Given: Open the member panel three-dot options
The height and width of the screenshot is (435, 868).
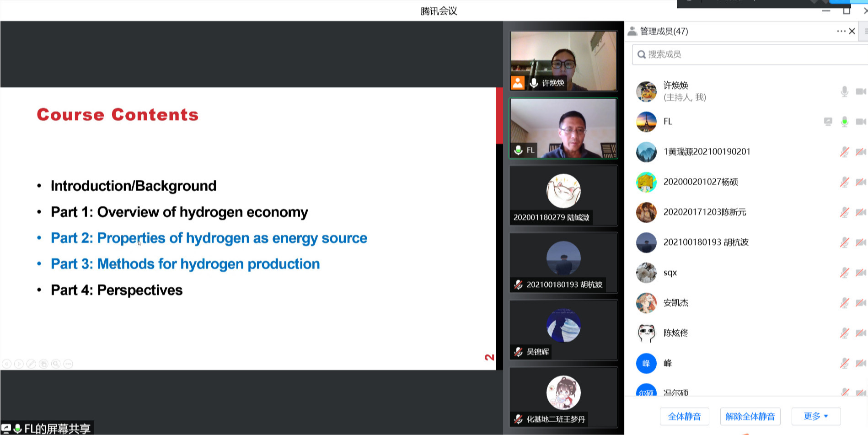Looking at the screenshot, I should click(841, 31).
